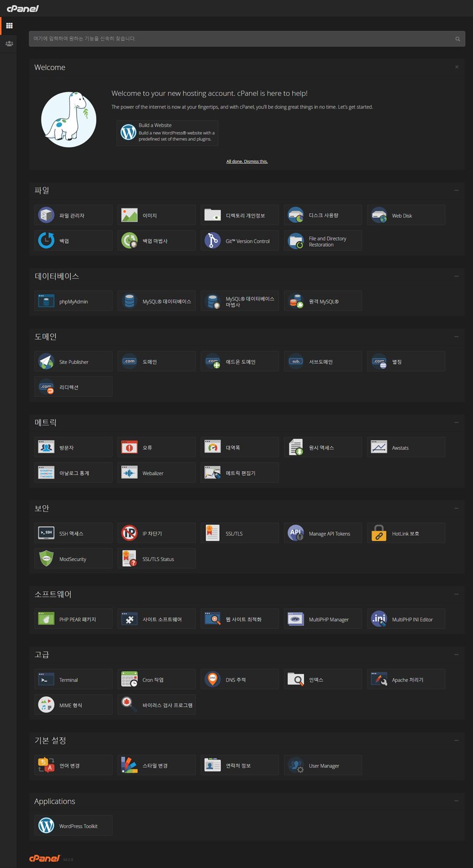This screenshot has height=868, width=473.
Task: Open SSH 액세스 icon
Action: (x=46, y=534)
